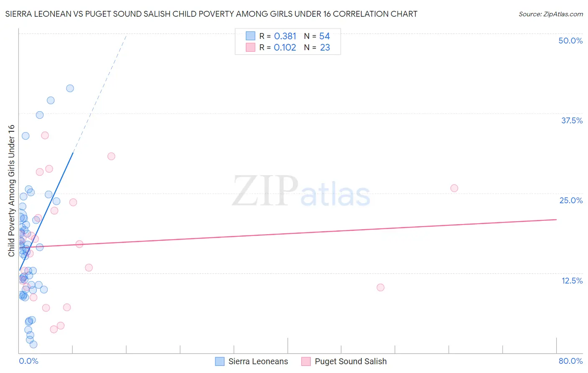Click the lowest blue data point
The width and height of the screenshot is (588, 373).
click(33, 345)
